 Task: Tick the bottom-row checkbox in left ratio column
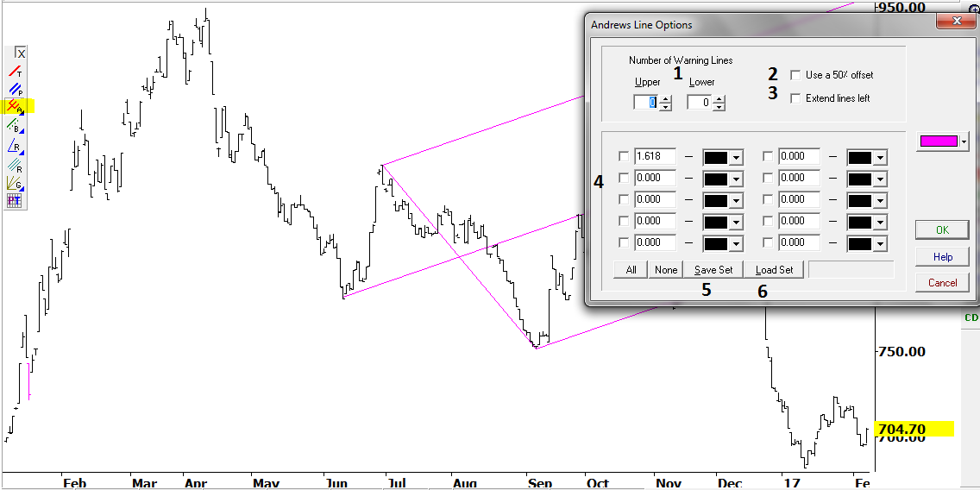[x=624, y=242]
